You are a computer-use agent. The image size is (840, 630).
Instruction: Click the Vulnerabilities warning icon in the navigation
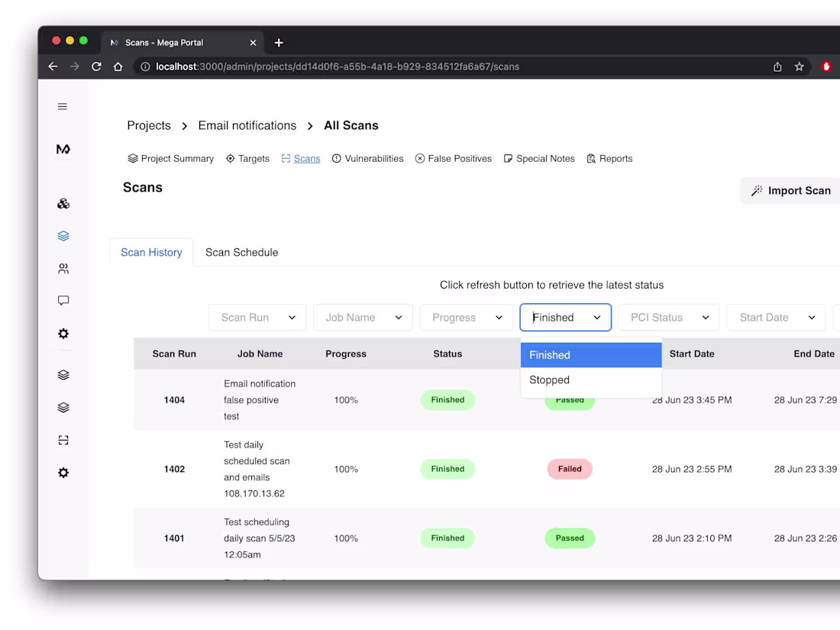click(x=334, y=158)
